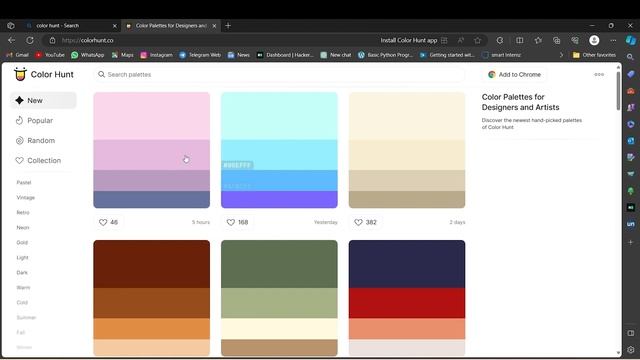This screenshot has width=640, height=360.
Task: Open the split screen icon
Action: pyautogui.click(x=520, y=40)
